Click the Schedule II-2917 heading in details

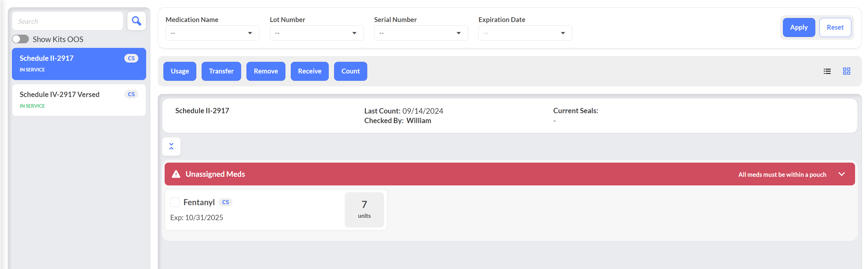[x=202, y=111]
